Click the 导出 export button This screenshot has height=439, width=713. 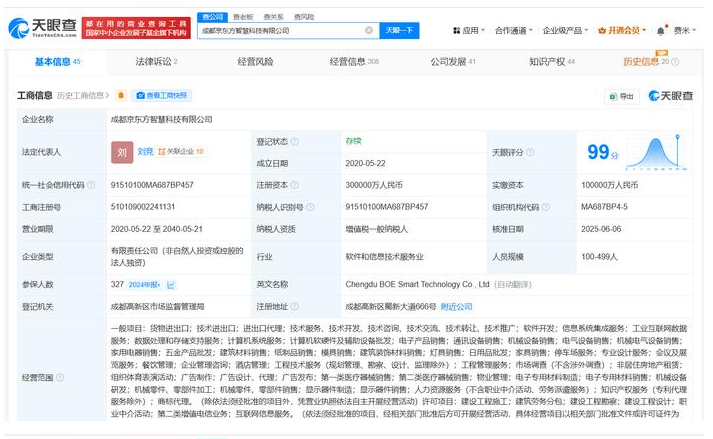(x=622, y=96)
